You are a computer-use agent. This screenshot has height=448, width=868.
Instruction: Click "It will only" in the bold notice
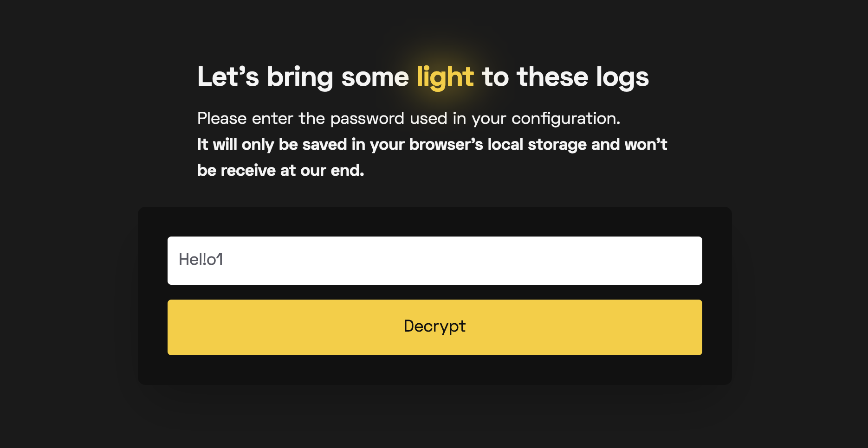tap(235, 145)
